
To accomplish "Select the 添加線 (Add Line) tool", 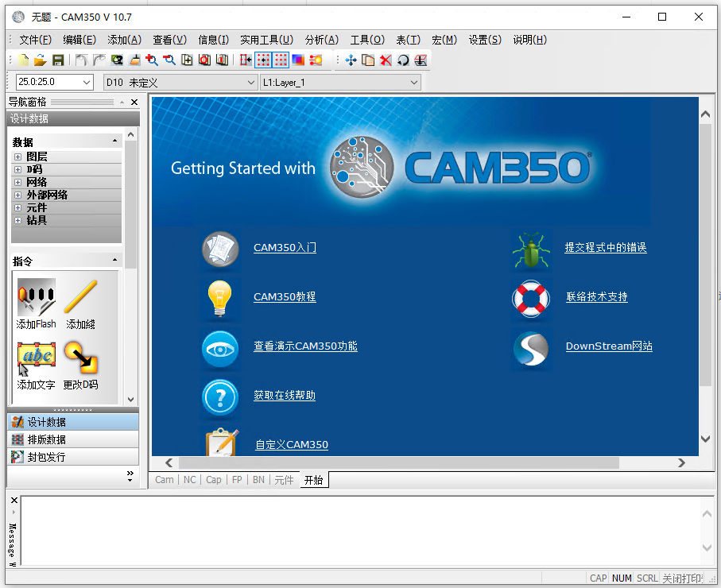I will coord(81,302).
